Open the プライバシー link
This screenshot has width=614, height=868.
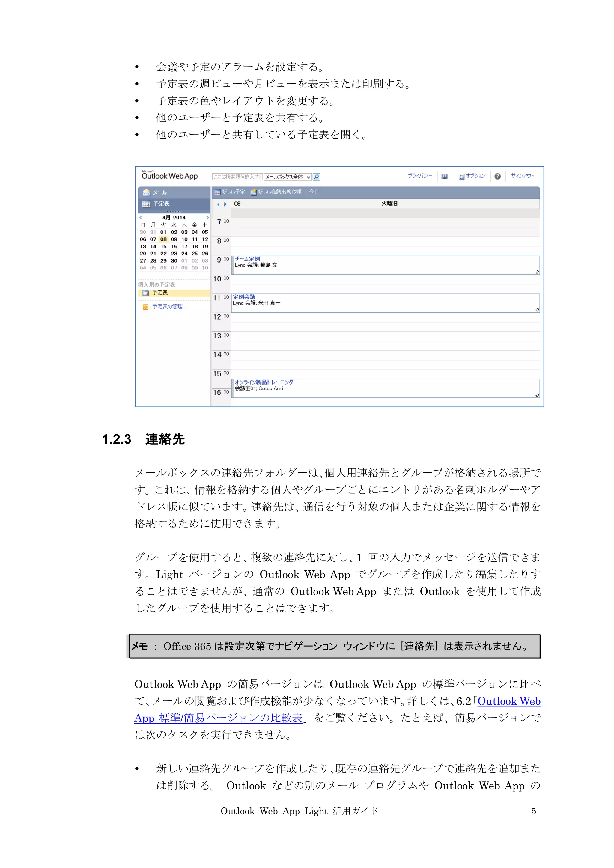point(420,175)
